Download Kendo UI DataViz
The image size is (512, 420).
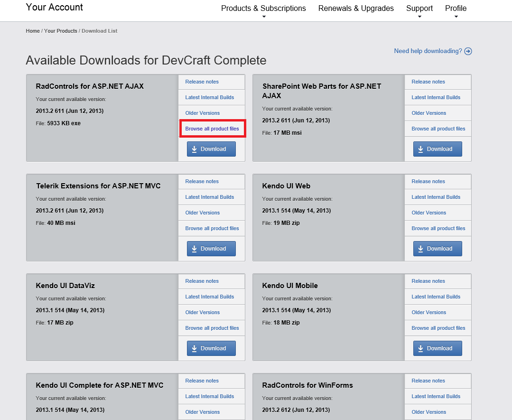[x=211, y=348]
